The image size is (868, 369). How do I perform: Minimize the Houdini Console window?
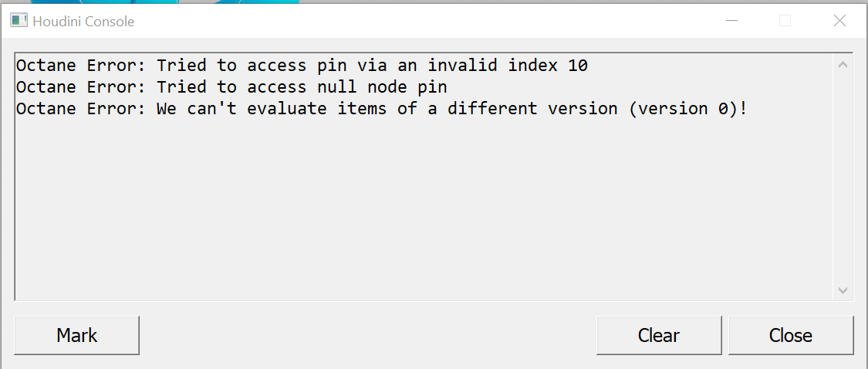click(x=730, y=21)
